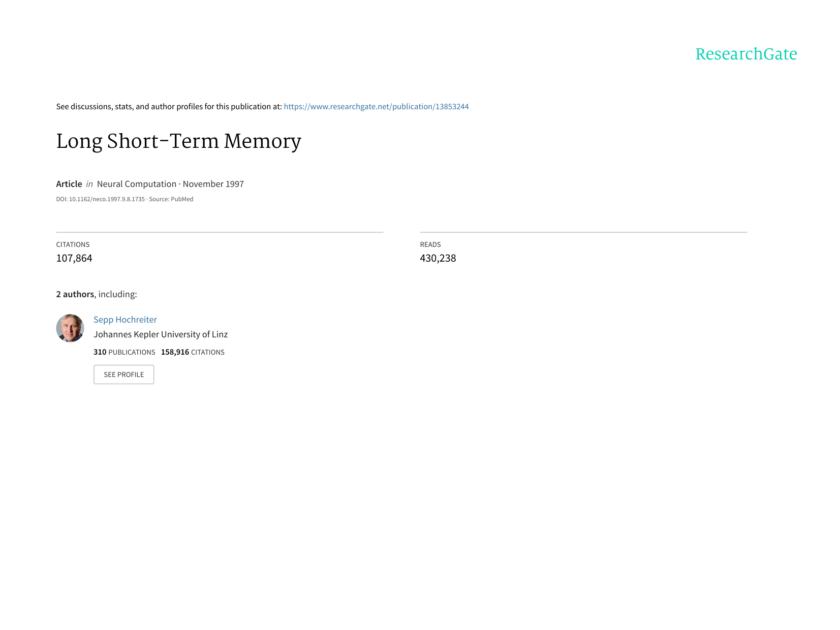Select the Neural Computation journal name
Screen dimensions: 840x630
point(136,184)
